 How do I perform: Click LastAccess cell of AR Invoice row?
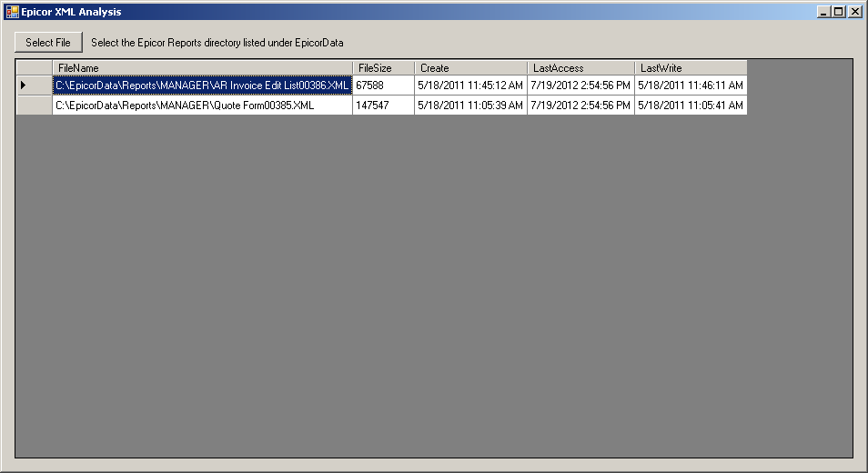pos(580,86)
